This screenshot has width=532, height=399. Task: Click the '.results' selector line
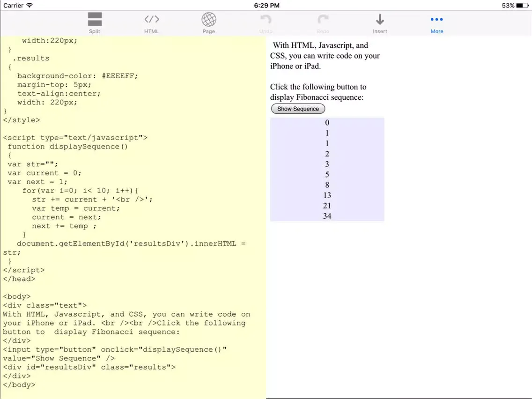click(31, 59)
